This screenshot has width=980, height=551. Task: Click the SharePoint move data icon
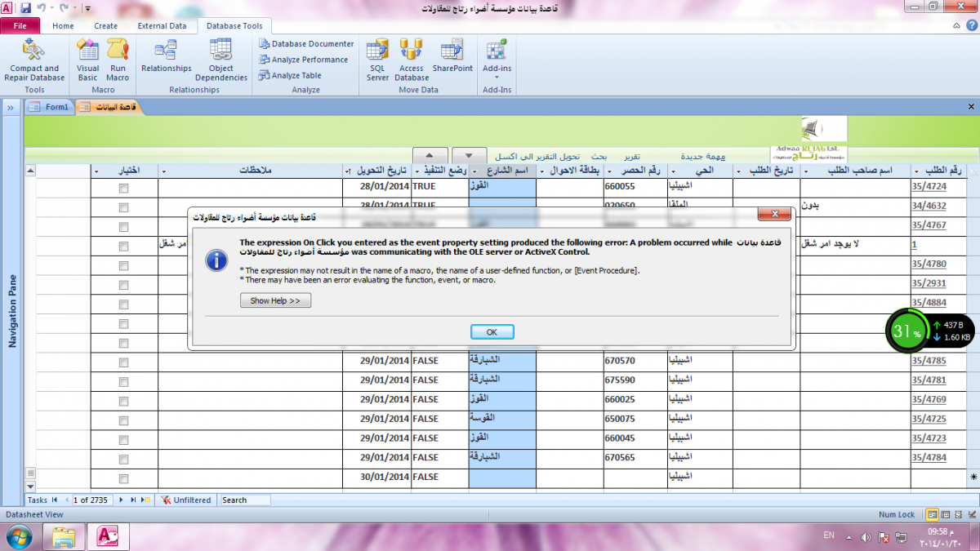click(x=452, y=49)
